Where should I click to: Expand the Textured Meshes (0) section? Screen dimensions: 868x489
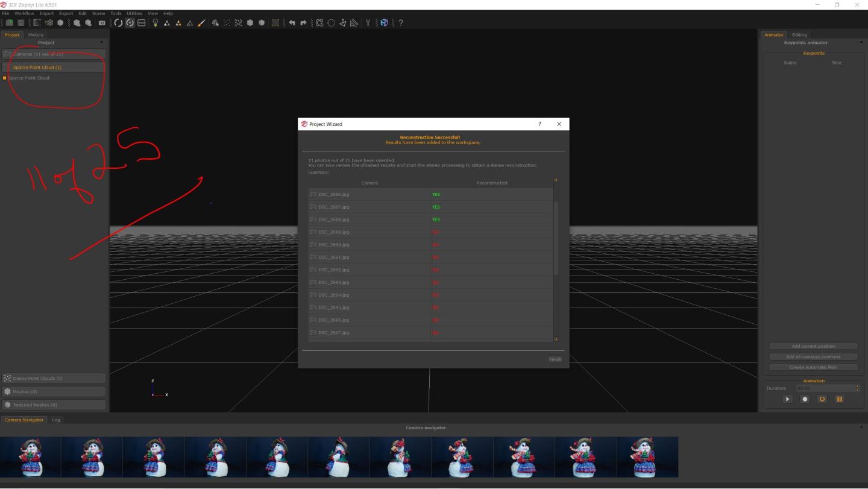(54, 405)
